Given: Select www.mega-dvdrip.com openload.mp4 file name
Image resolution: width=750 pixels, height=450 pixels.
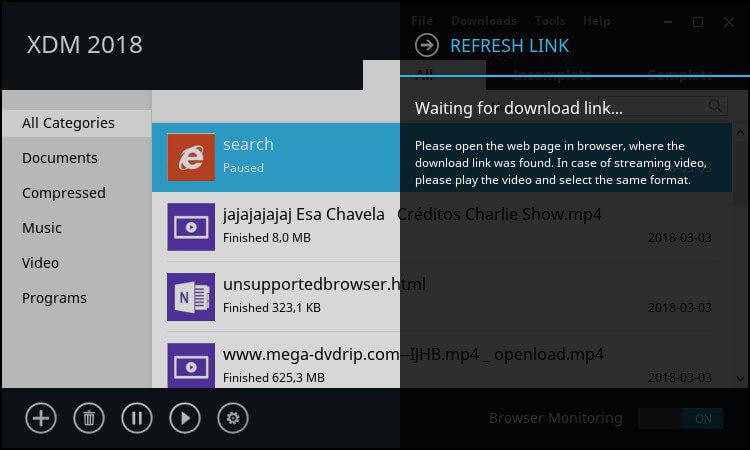Looking at the screenshot, I should [x=413, y=354].
